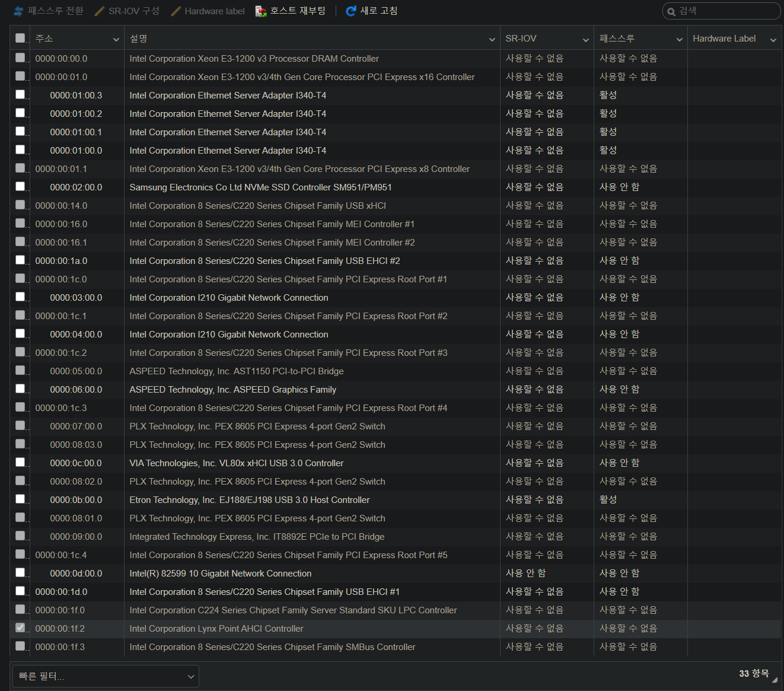This screenshot has height=691, width=784.
Task: Check the box for VIA USB 0000:0c:00.0
Action: (20, 463)
